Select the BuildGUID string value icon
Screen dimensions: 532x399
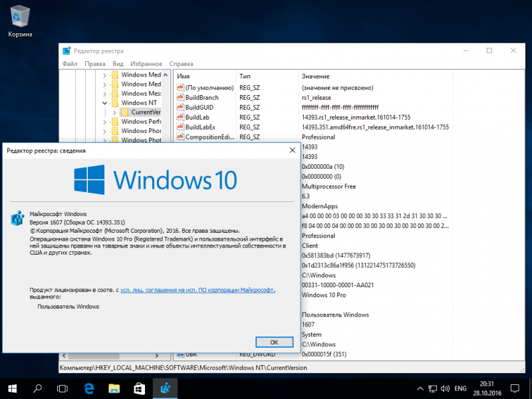180,107
